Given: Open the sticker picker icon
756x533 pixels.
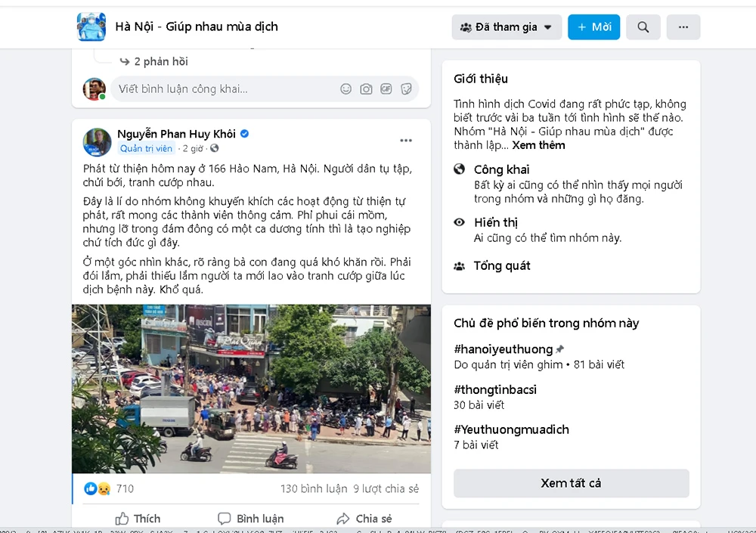Looking at the screenshot, I should coord(407,88).
